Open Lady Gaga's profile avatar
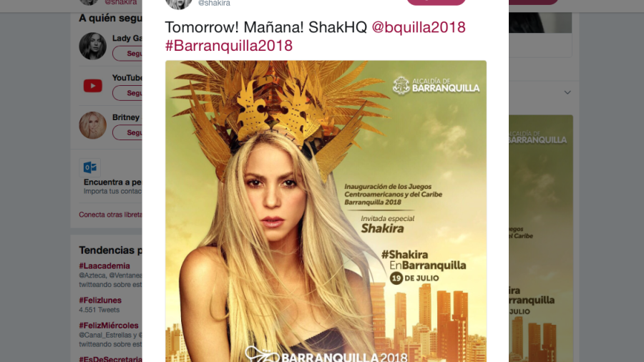Screen dimensions: 644x362 (x=93, y=46)
